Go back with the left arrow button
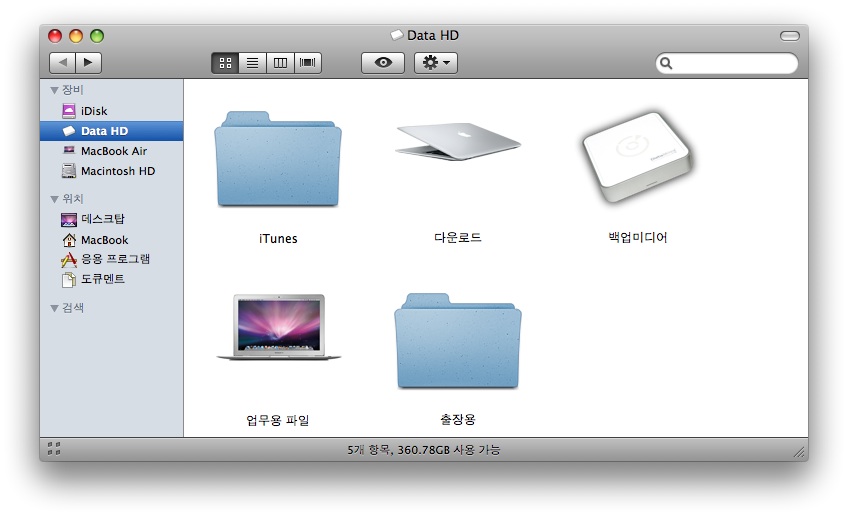This screenshot has width=848, height=516. point(62,63)
